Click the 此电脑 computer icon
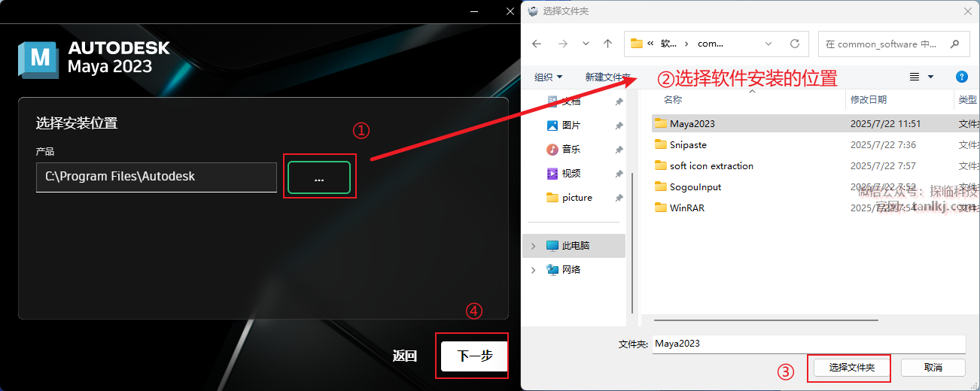This screenshot has width=980, height=391. coord(552,245)
